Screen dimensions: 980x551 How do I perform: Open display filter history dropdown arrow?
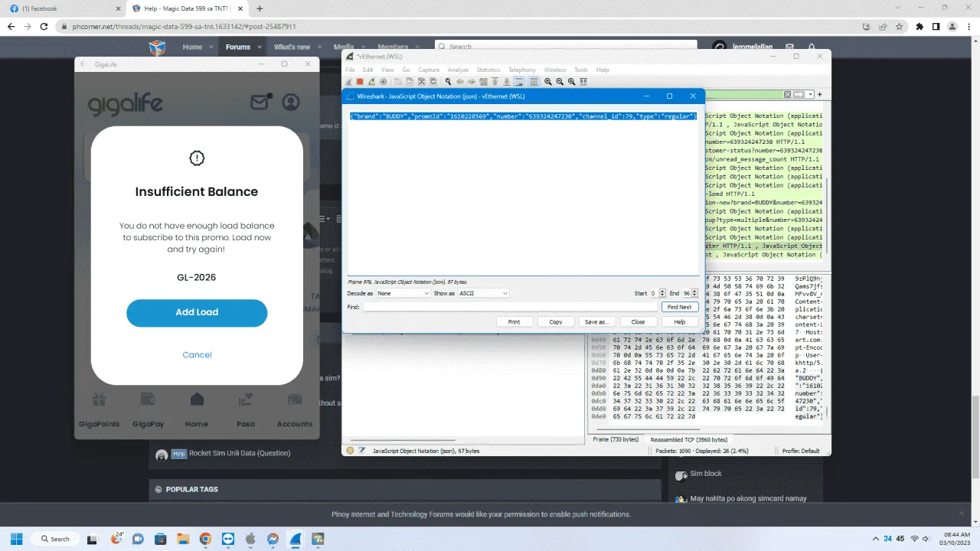[810, 94]
